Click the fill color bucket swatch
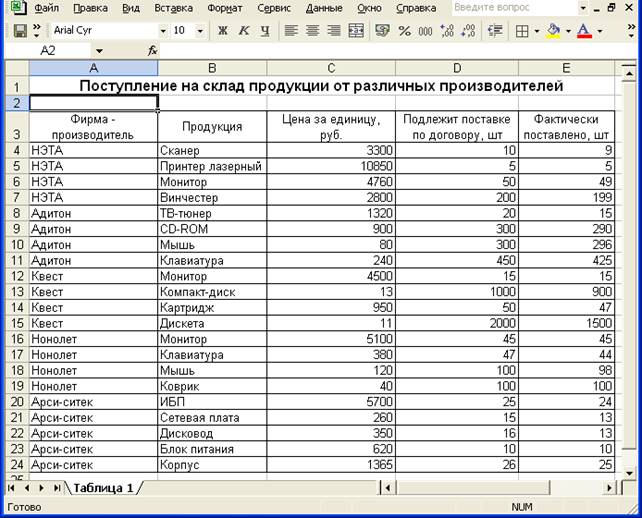This screenshot has width=642, height=518. point(553,31)
